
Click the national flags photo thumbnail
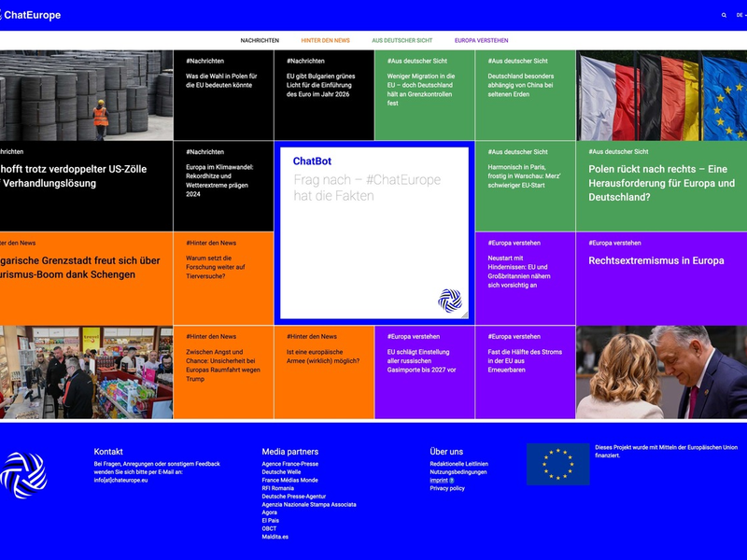(x=661, y=96)
